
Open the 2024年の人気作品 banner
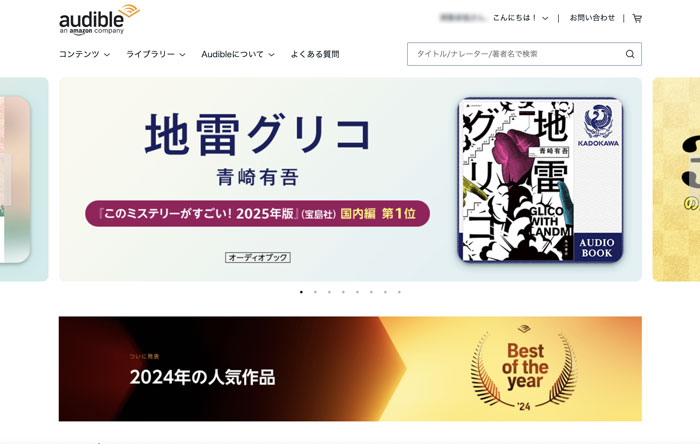[350, 369]
